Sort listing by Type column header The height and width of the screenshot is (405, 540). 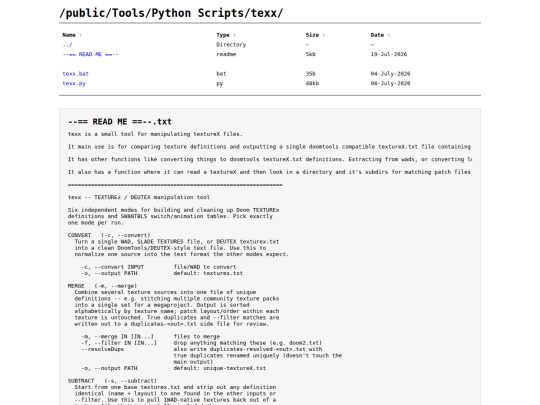coord(223,35)
